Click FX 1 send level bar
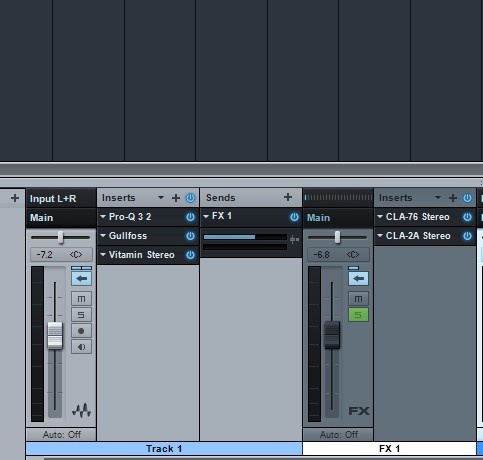The image size is (483, 460). [x=245, y=237]
